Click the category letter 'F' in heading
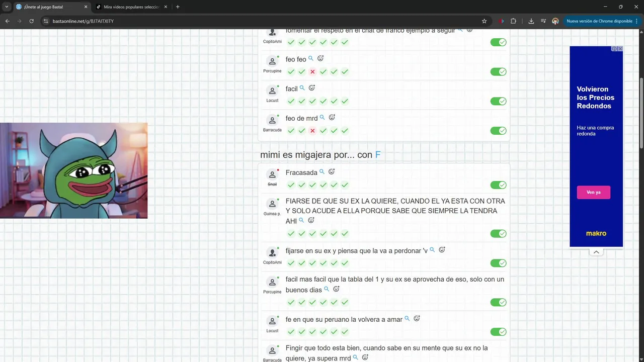This screenshot has width=644, height=362. coord(378,155)
